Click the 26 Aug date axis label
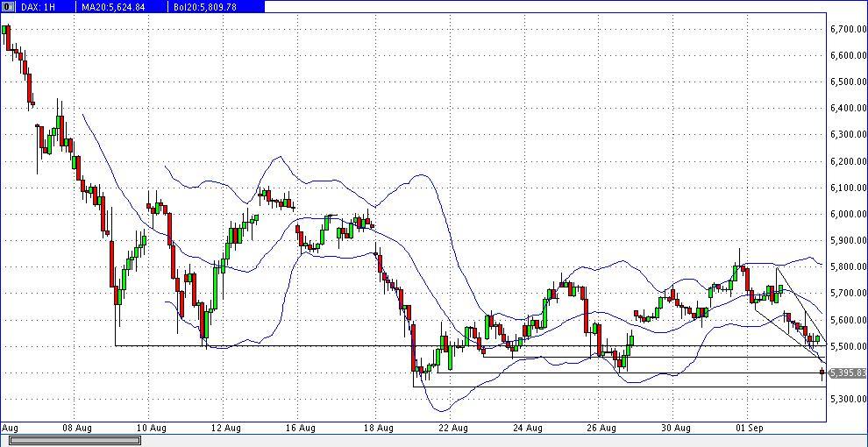Screen dimensions: 868x447 tap(601, 428)
